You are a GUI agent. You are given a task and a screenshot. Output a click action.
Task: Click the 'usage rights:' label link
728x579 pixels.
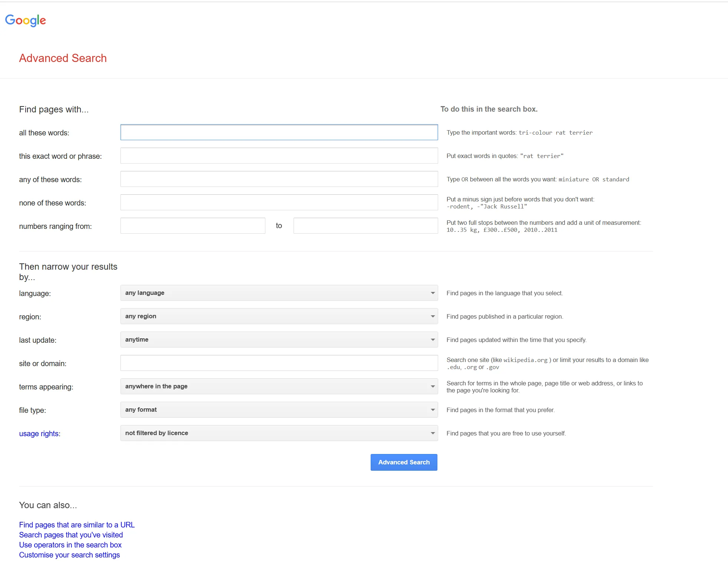[39, 433]
